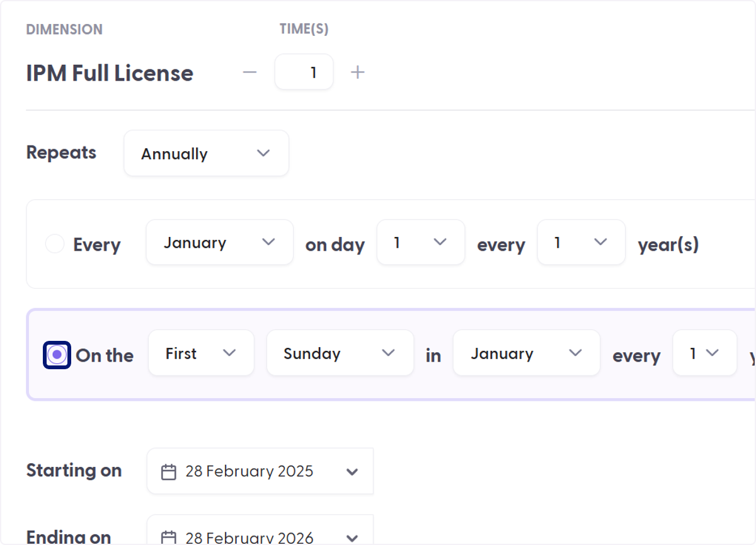Screen dimensions: 756x545
Task: Open the January month dropdown in Every row
Action: pyautogui.click(x=220, y=242)
